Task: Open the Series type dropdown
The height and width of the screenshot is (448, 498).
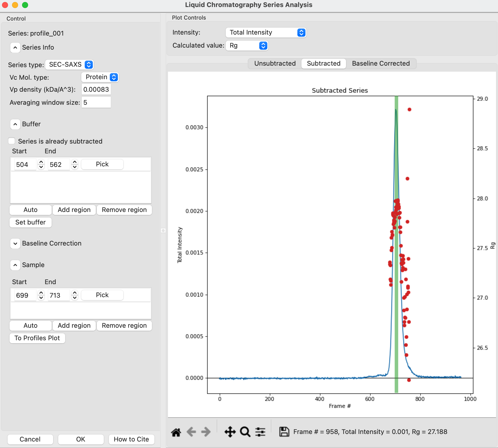Action: [69, 65]
